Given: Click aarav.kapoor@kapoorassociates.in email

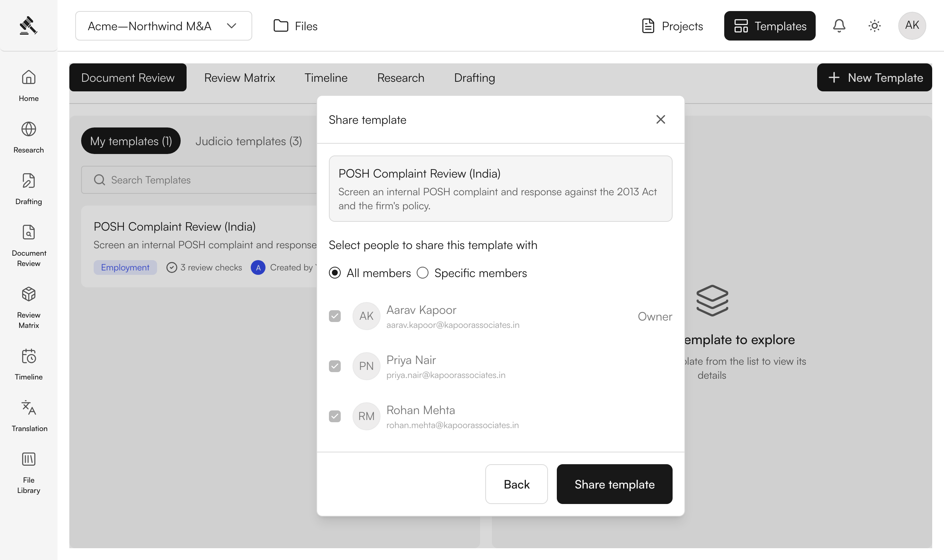Looking at the screenshot, I should (x=453, y=325).
